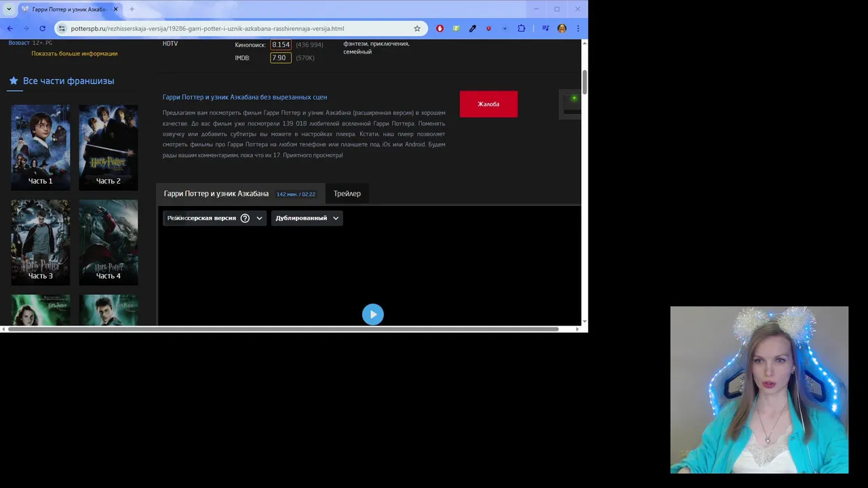Click the (436 994) Кинопоиск vote count

(309, 45)
